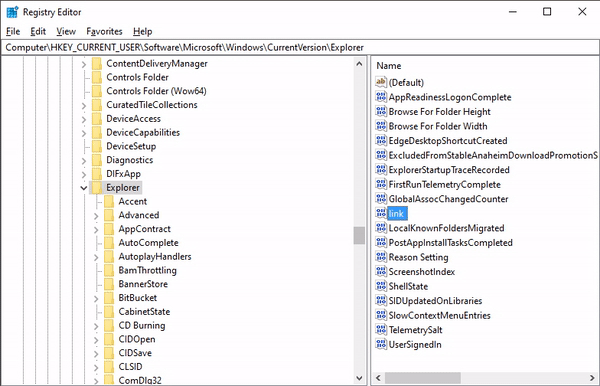Click the Name column header

[389, 66]
